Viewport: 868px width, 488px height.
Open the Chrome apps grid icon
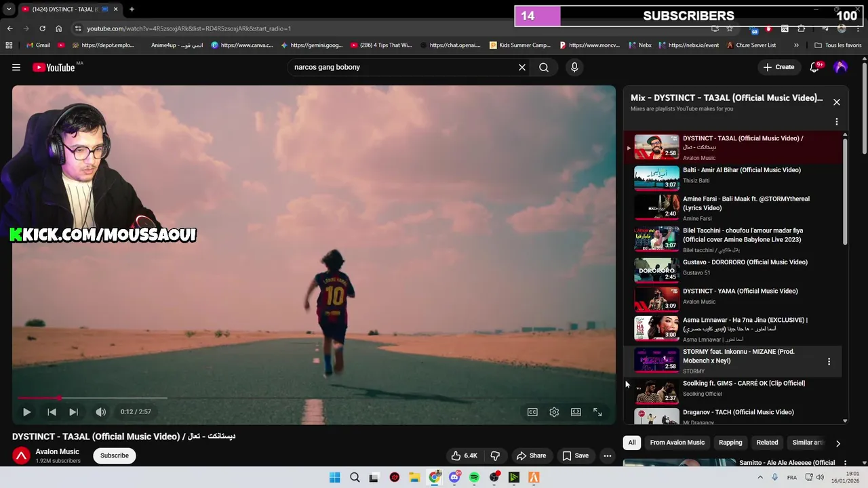9,45
